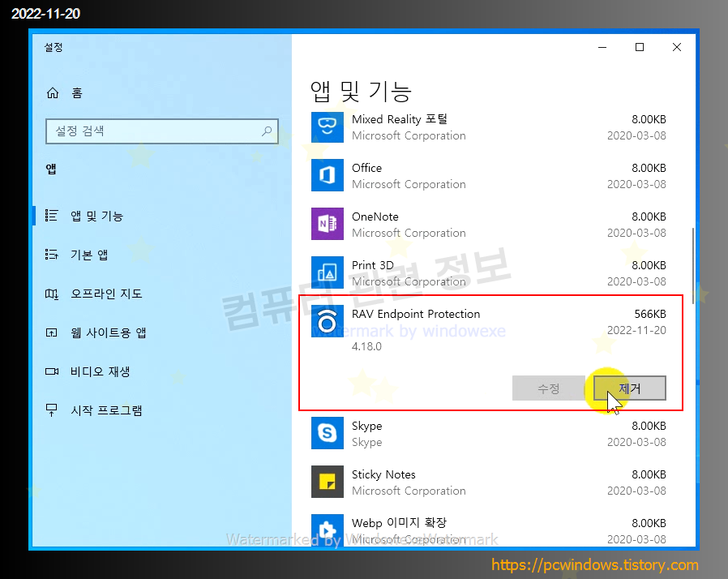728x579 pixels.
Task: Close the 설정 window
Action: [x=677, y=47]
